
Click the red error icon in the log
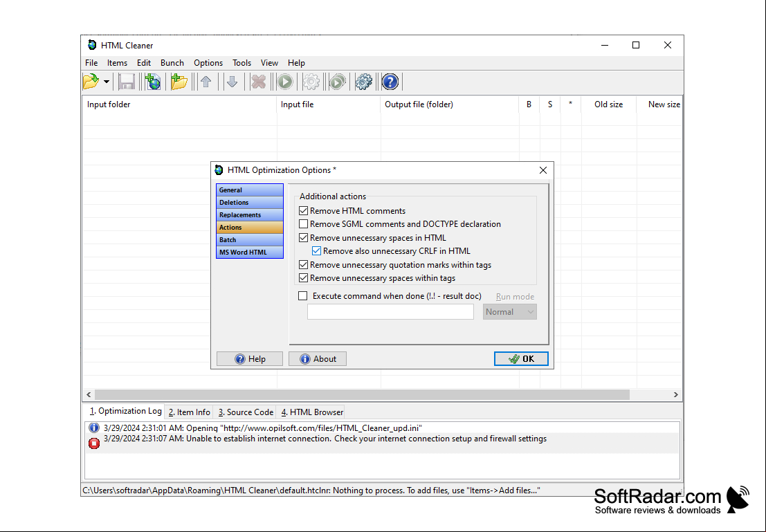click(x=94, y=443)
